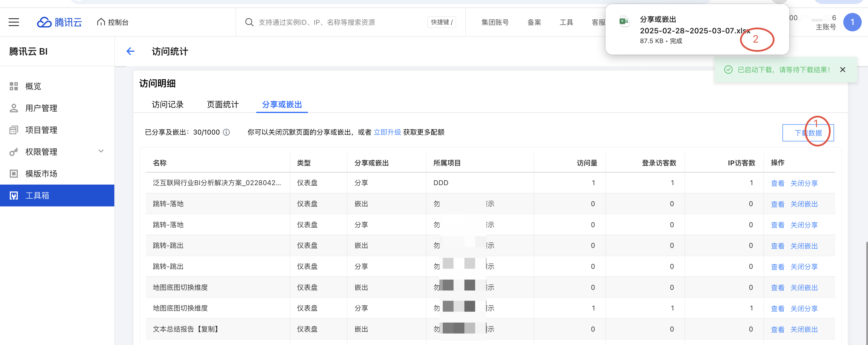Click the 下载数据 button
The image size is (868, 345).
click(x=808, y=133)
